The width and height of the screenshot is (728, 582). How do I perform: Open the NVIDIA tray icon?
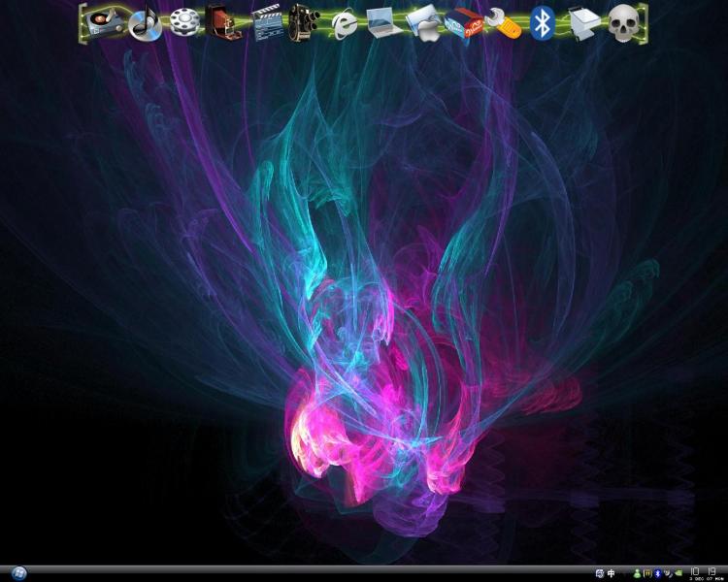click(x=678, y=572)
